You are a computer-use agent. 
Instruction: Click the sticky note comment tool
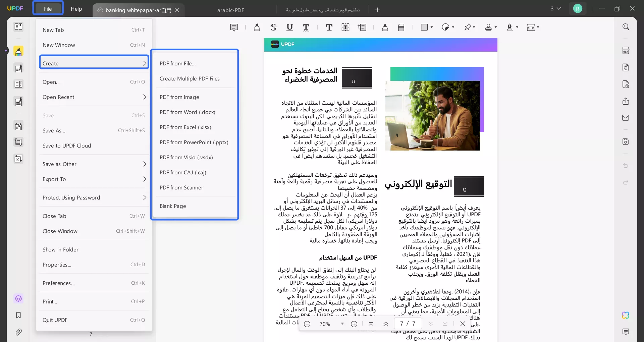click(x=234, y=27)
